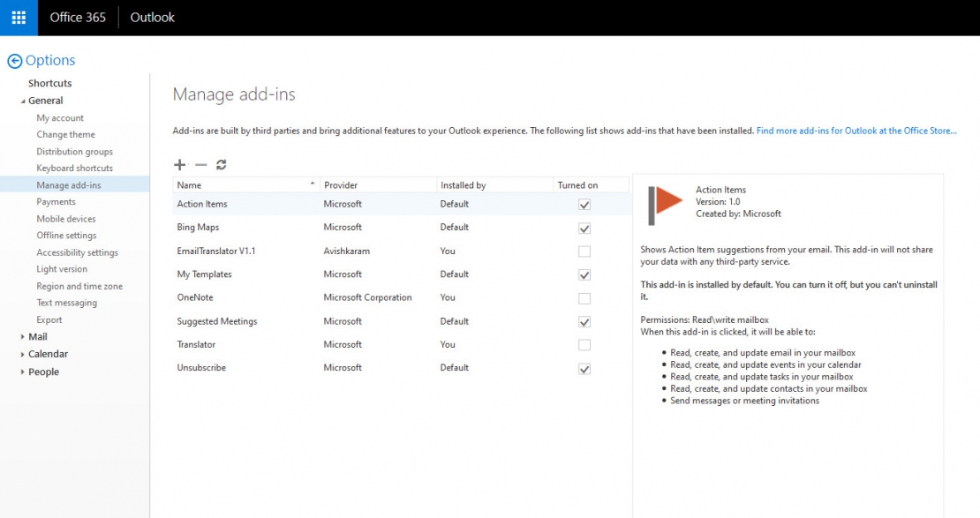The image size is (980, 518).
Task: Open Office Store add-ins link
Action: click(x=856, y=130)
